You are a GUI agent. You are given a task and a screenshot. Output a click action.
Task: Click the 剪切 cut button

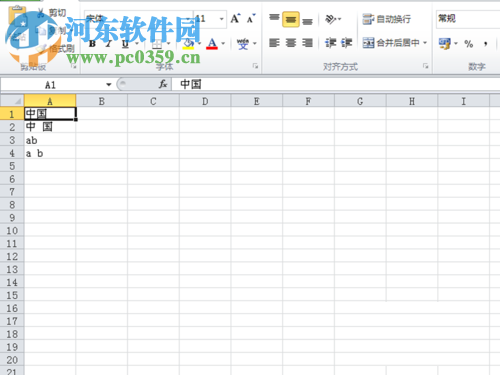pyautogui.click(x=52, y=13)
